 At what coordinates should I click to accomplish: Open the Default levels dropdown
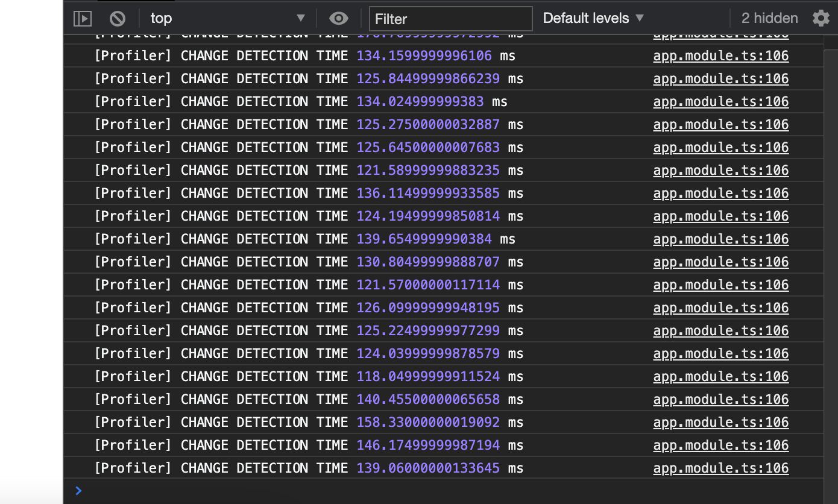(594, 18)
